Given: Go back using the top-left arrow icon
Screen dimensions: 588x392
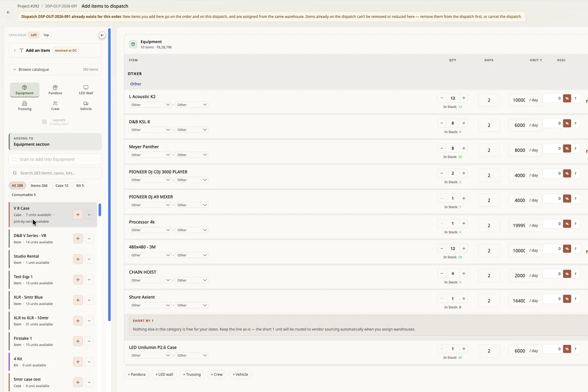Looking at the screenshot, I should [x=8, y=12].
